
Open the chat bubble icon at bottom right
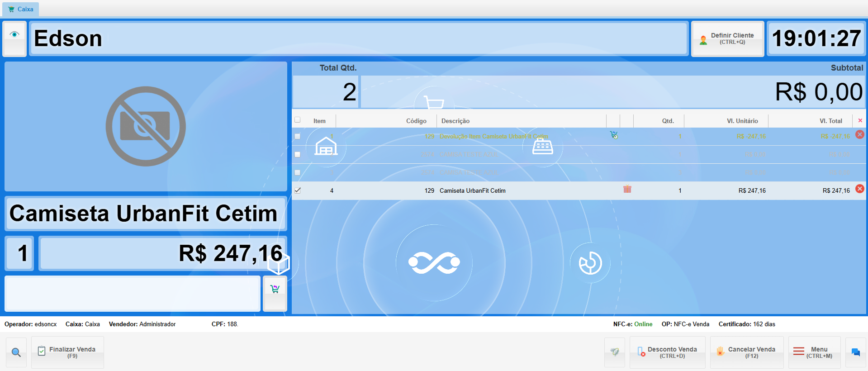tap(855, 352)
